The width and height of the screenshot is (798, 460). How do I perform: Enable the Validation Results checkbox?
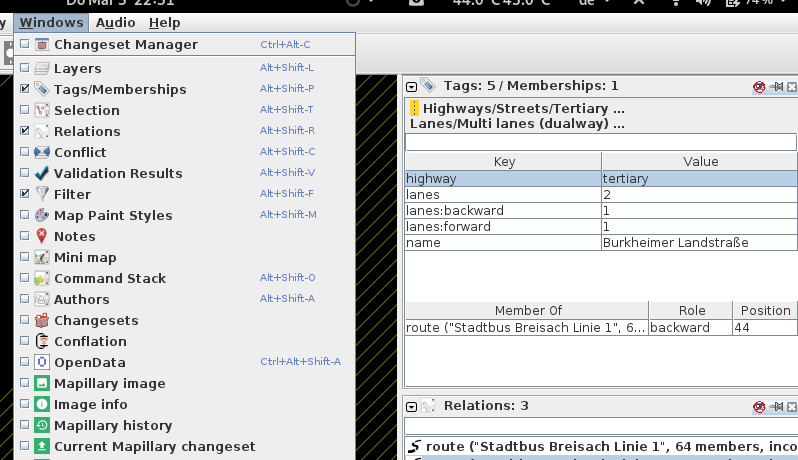coord(24,172)
